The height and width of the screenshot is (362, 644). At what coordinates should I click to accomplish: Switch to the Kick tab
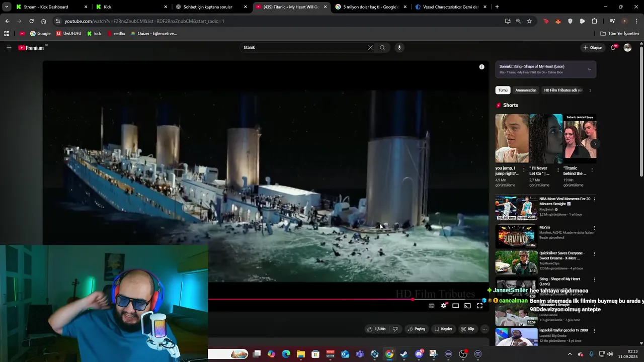[x=131, y=7]
